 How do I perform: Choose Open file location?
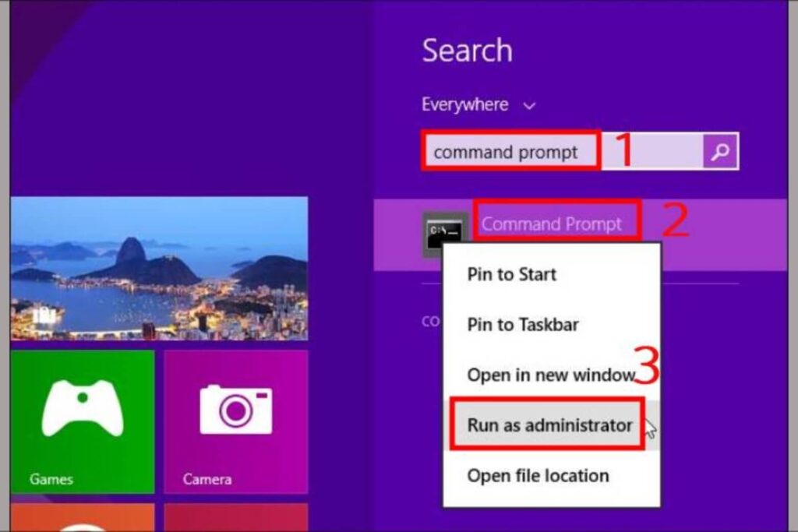[x=537, y=476]
